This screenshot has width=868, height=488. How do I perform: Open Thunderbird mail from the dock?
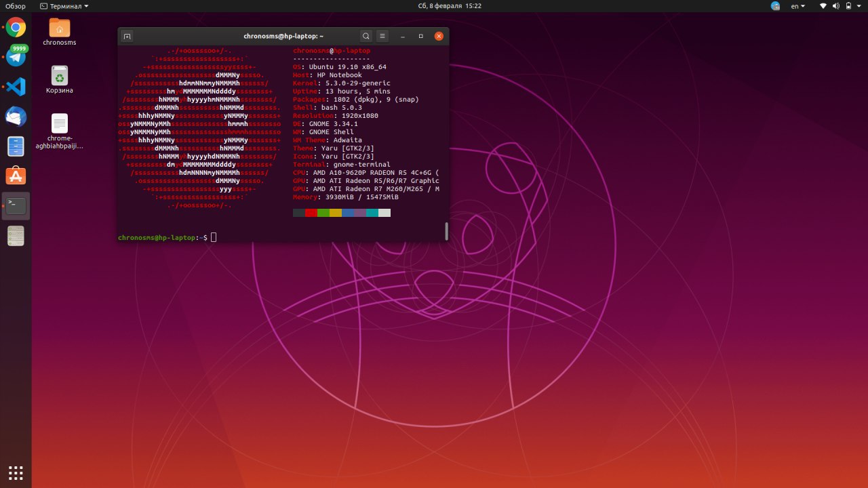(16, 116)
